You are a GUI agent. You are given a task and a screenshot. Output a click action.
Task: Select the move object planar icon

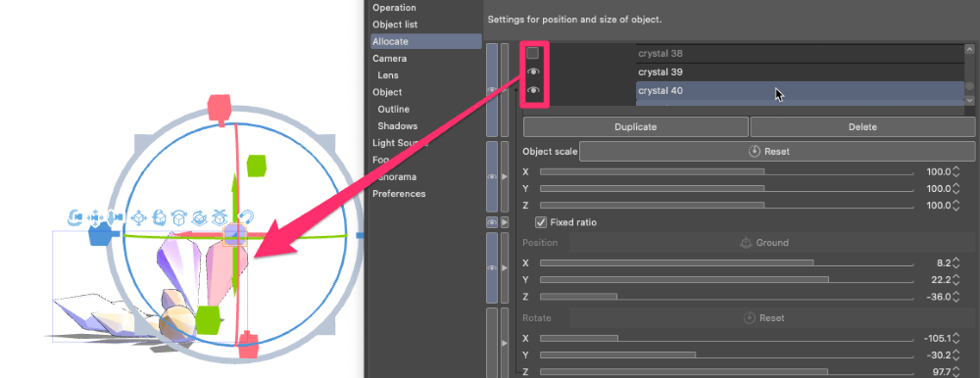click(x=139, y=217)
